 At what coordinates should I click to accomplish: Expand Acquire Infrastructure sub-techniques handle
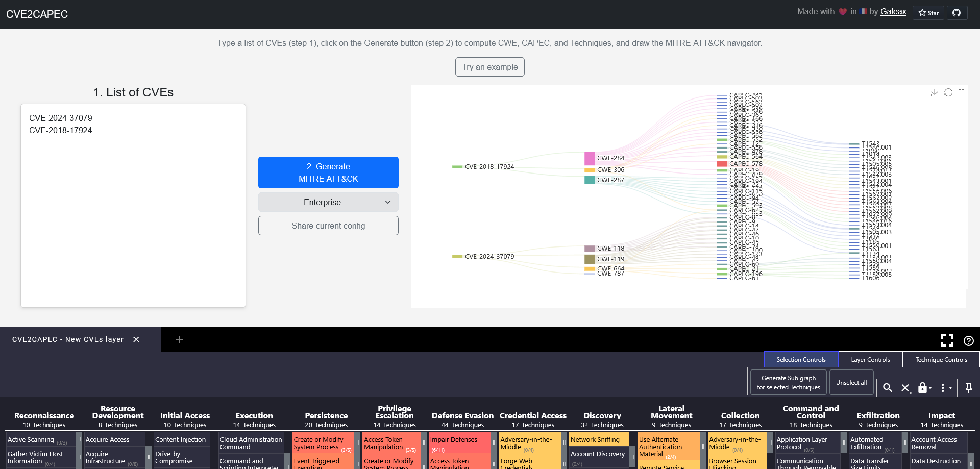(x=149, y=457)
